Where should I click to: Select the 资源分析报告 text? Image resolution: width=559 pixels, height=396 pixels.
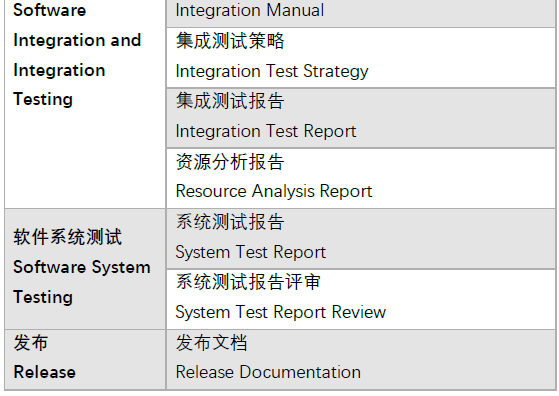coord(230,162)
